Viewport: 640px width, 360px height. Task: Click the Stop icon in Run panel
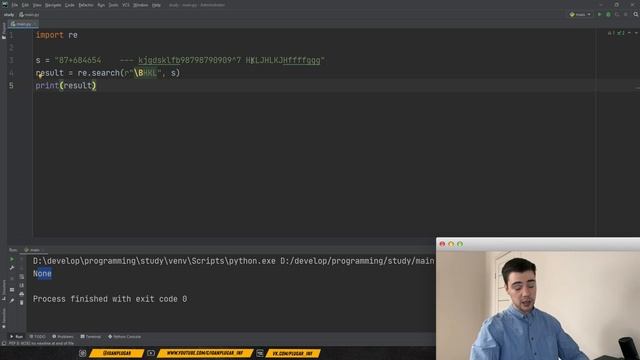12,279
